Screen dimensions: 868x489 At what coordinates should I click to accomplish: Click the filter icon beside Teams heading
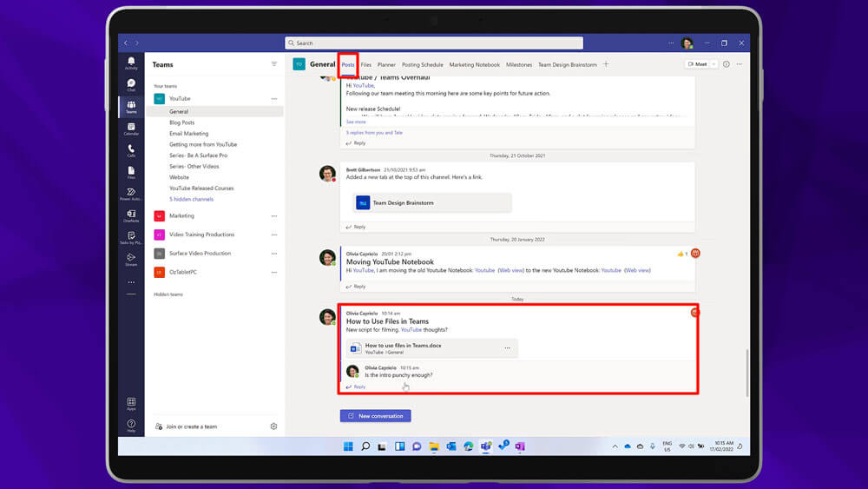tap(274, 64)
